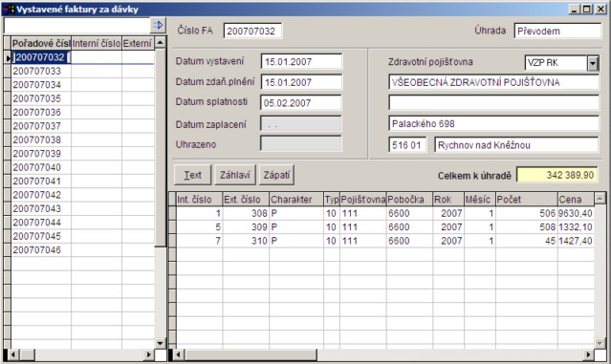The height and width of the screenshot is (364, 611).
Task: Select invoice 200707038 in the list
Action: pyautogui.click(x=37, y=139)
